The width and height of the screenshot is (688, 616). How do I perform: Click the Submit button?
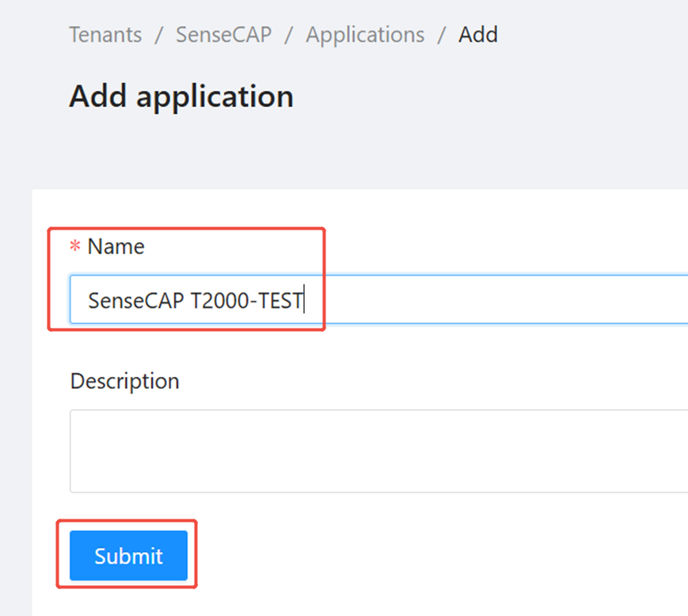(128, 556)
